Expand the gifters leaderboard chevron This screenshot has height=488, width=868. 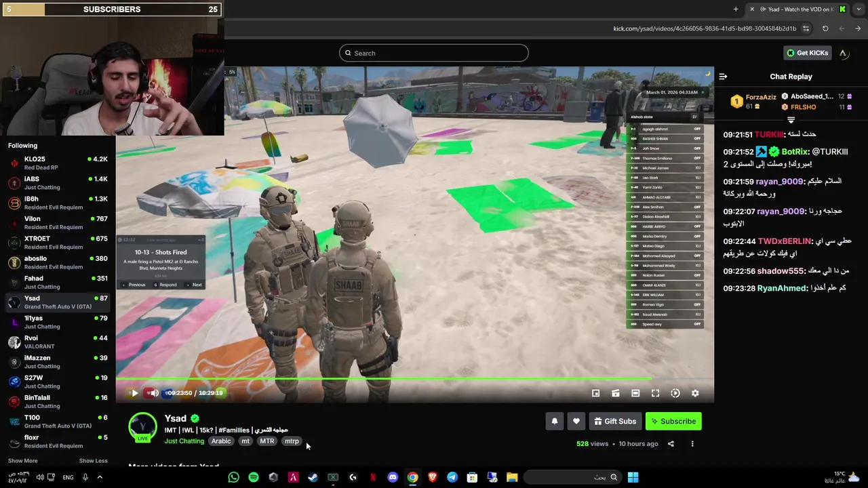tap(791, 120)
